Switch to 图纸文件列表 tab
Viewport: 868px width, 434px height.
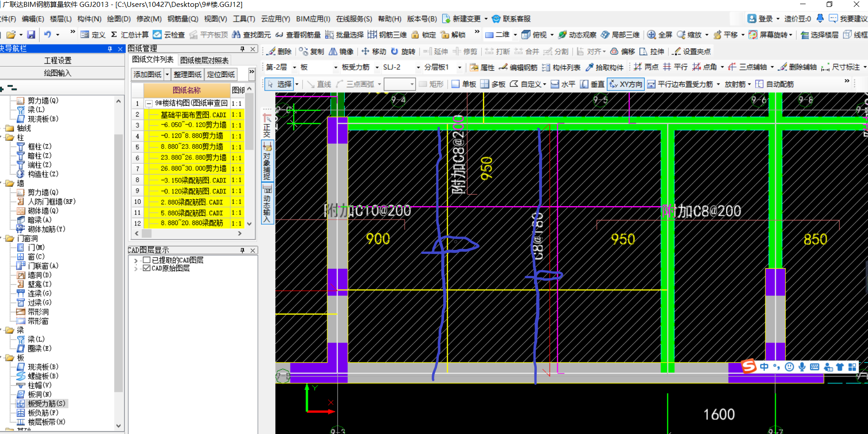click(x=153, y=60)
